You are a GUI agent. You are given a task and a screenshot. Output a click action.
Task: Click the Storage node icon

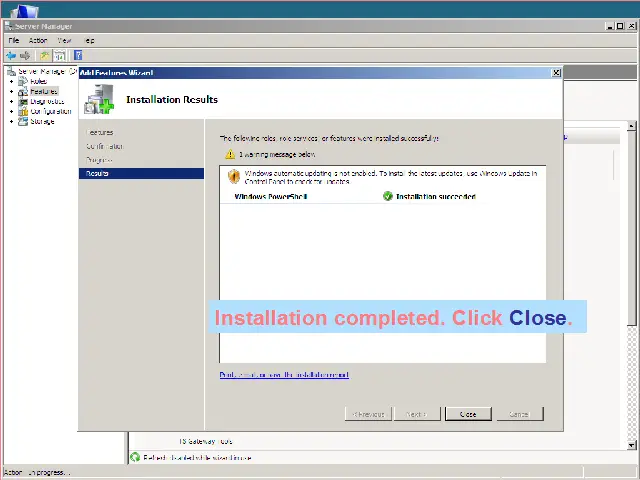coord(23,121)
